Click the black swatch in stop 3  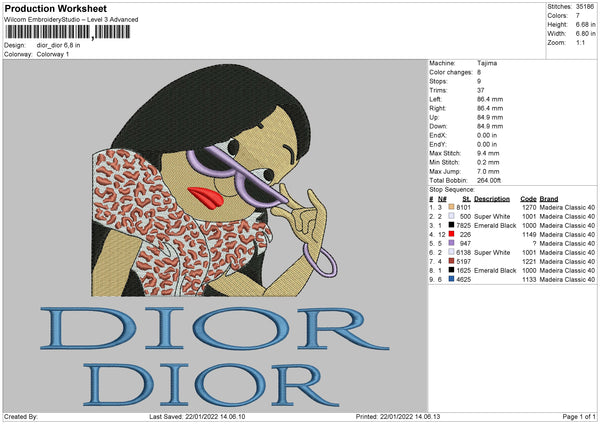click(x=451, y=225)
